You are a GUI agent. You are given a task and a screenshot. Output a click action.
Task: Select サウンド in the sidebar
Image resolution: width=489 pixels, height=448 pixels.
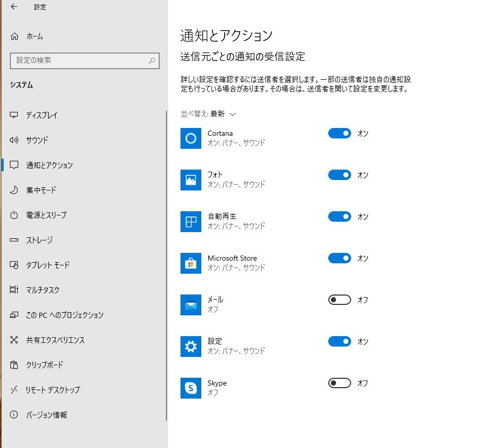point(37,140)
